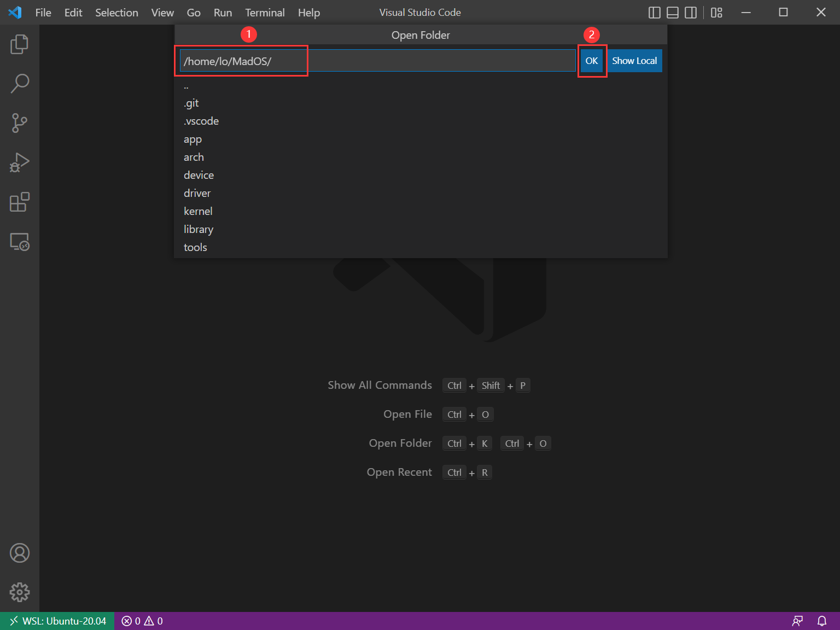Close the Visual Studio Code window
This screenshot has height=630, width=840.
tap(821, 13)
